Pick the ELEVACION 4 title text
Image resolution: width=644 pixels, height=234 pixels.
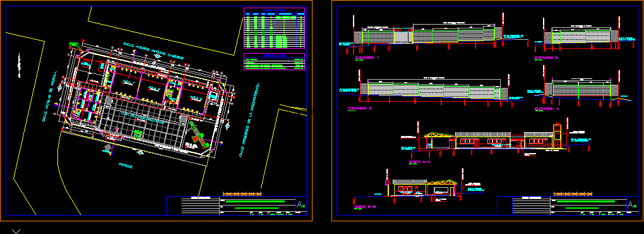(x=547, y=109)
